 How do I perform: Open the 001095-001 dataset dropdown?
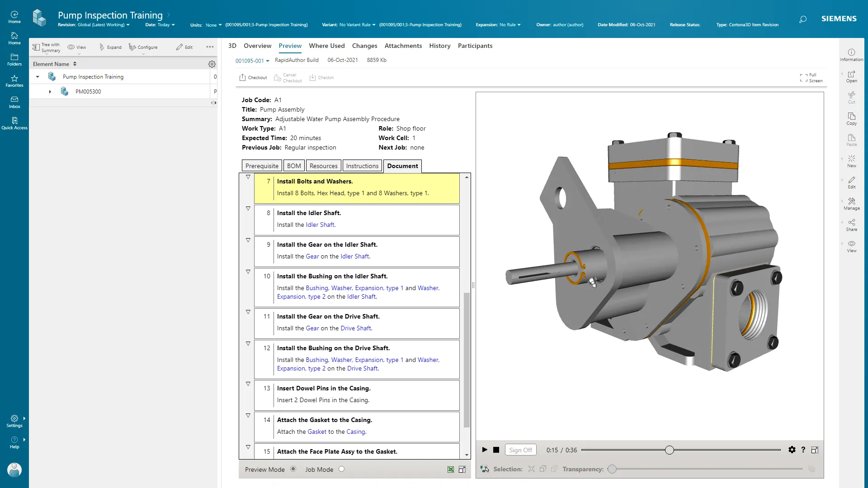(252, 61)
